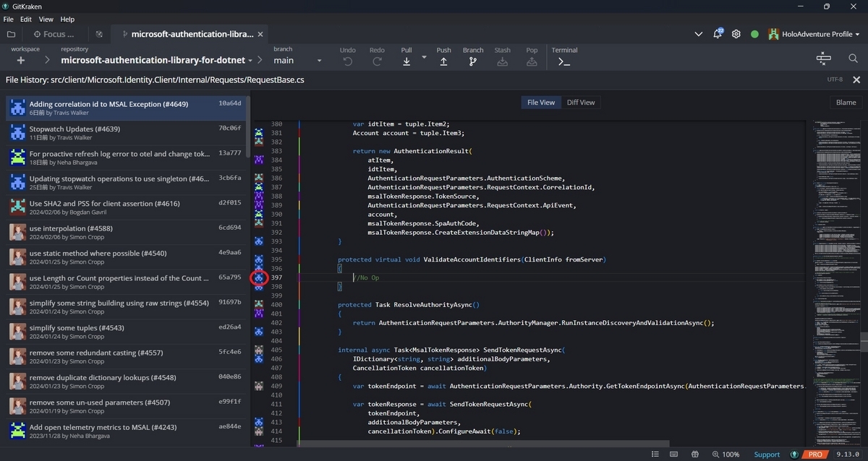Expand the Pull options dropdown arrow
868x461 pixels.
click(424, 57)
